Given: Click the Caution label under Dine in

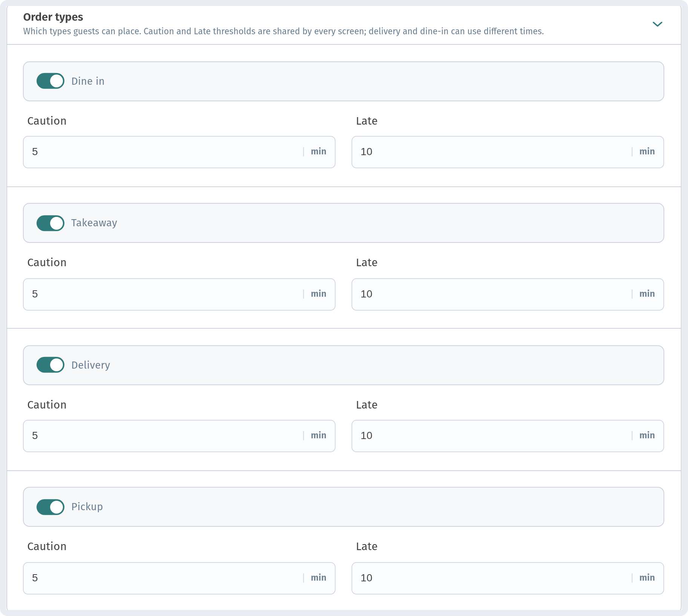Looking at the screenshot, I should (x=47, y=121).
